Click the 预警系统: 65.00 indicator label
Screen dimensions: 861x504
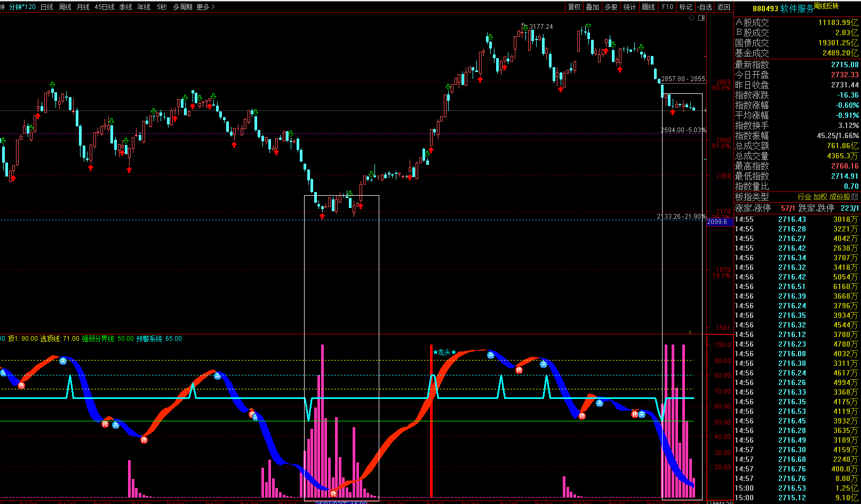[x=159, y=339]
